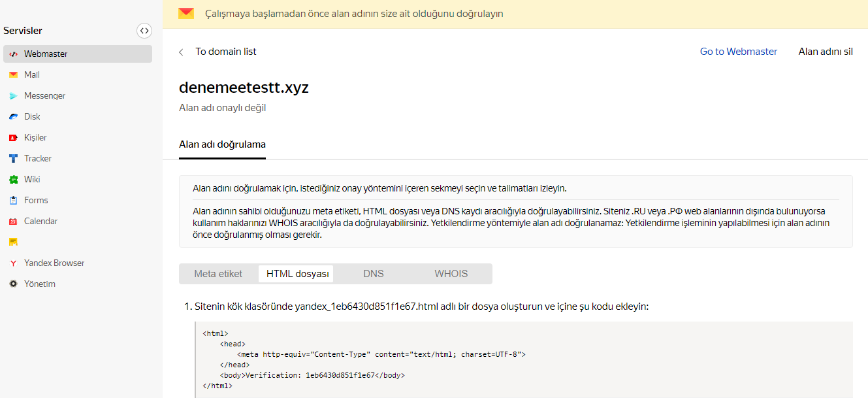The image size is (868, 398).
Task: Click the closing </head> code line
Action: tap(235, 365)
